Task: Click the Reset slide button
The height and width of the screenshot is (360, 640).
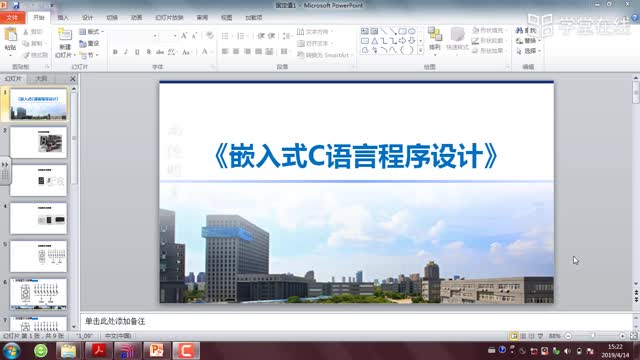Action: [x=89, y=43]
